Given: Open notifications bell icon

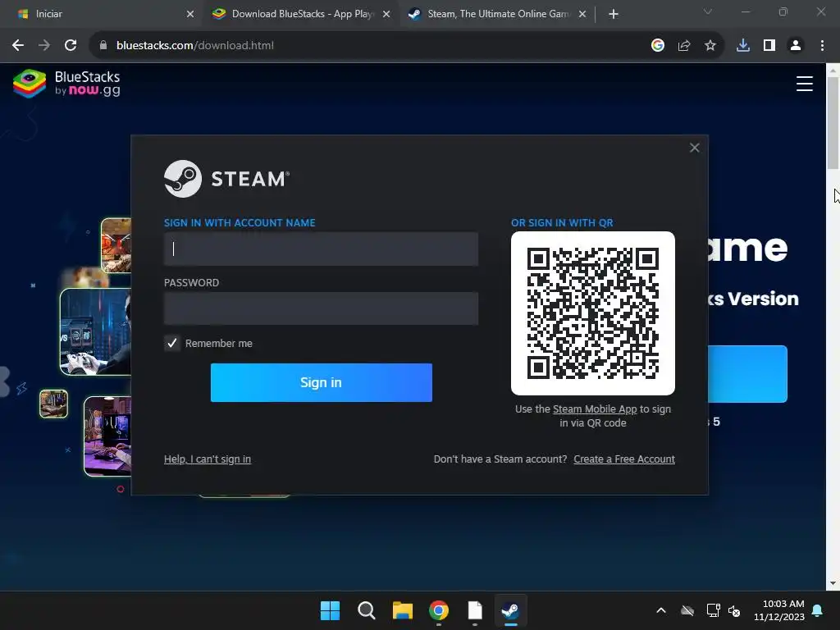Looking at the screenshot, I should point(817,610).
